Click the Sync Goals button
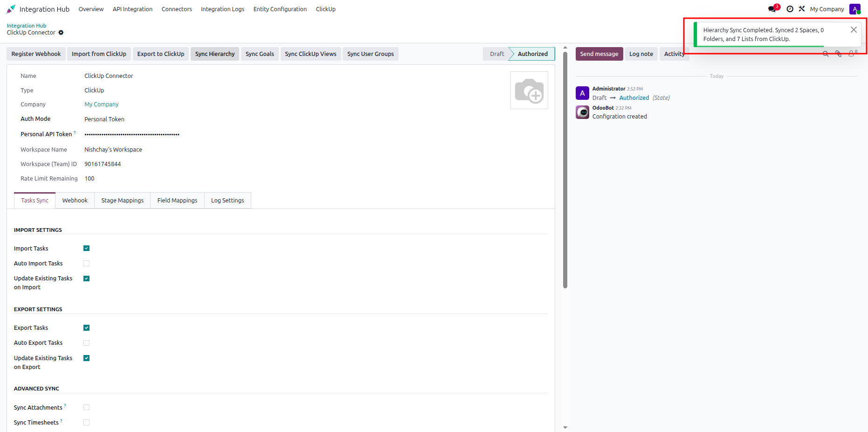868x432 pixels. pyautogui.click(x=260, y=54)
